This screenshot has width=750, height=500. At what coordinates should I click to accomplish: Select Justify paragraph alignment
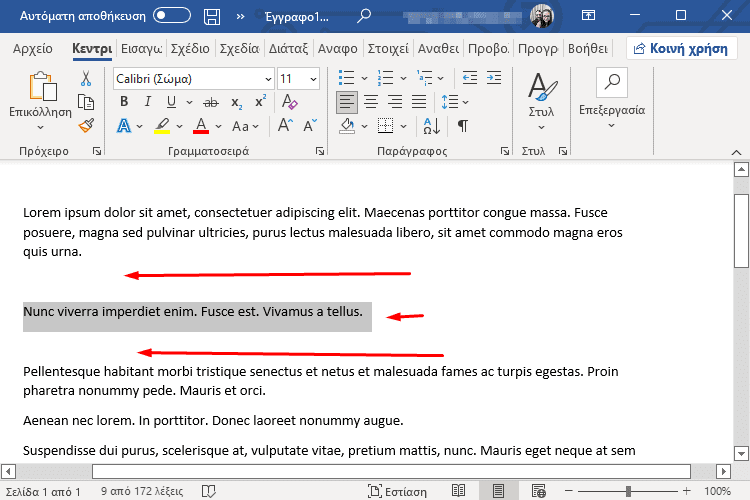click(419, 102)
